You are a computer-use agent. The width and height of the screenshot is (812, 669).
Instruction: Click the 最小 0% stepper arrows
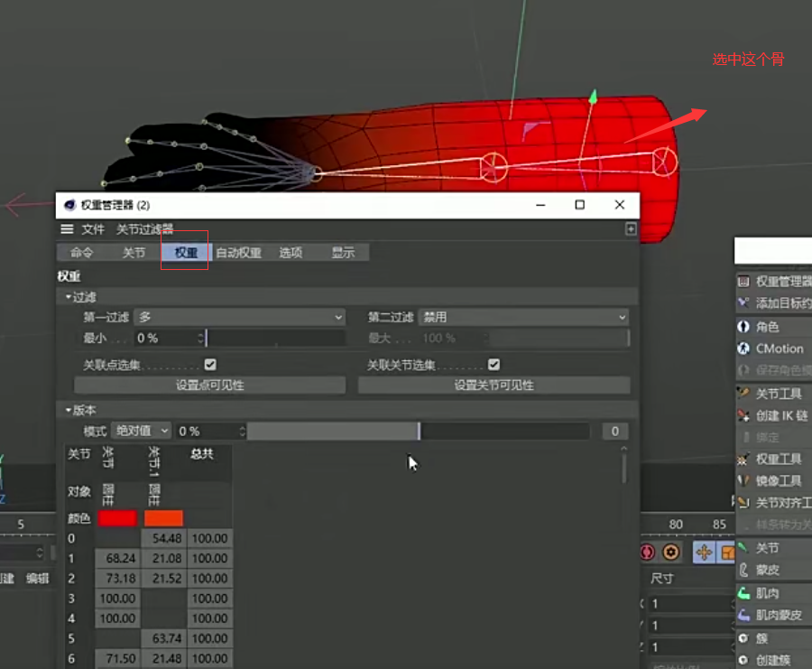[x=200, y=338]
